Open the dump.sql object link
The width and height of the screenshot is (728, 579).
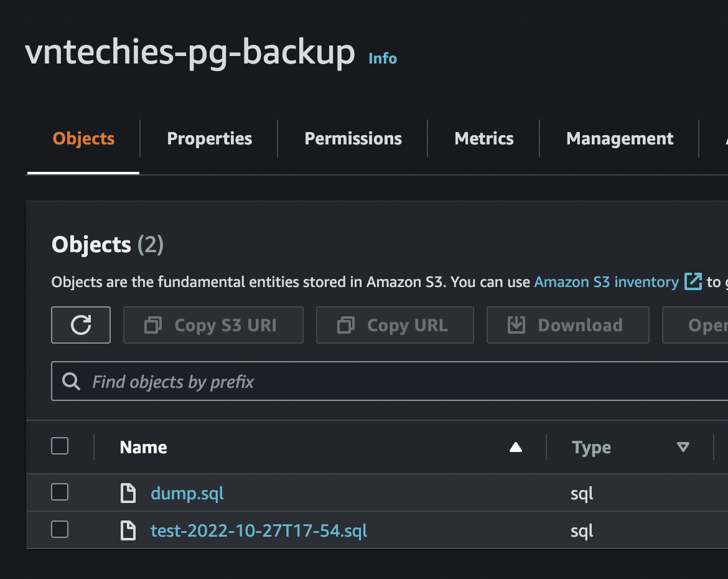pyautogui.click(x=187, y=494)
